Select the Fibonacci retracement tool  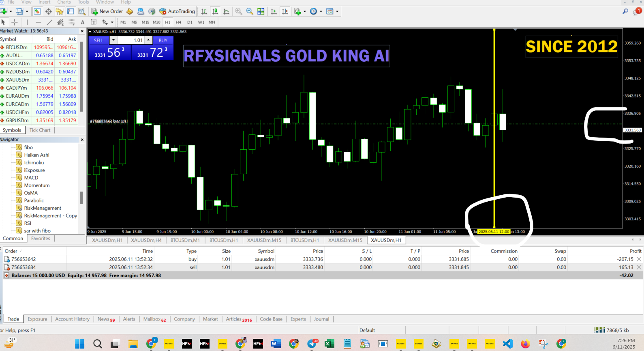(x=71, y=22)
